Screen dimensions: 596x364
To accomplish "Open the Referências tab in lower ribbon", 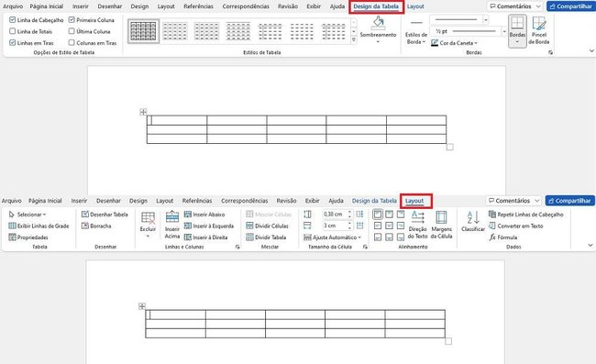I will (x=197, y=201).
